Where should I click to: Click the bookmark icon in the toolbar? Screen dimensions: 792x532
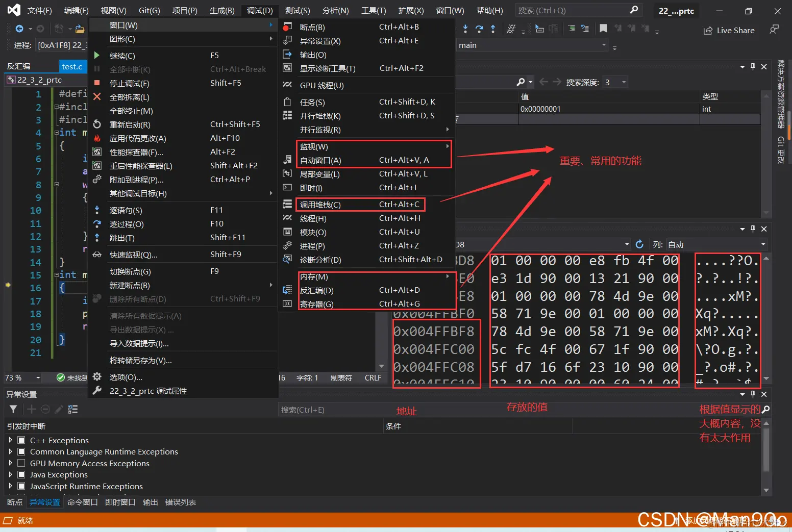click(x=603, y=29)
